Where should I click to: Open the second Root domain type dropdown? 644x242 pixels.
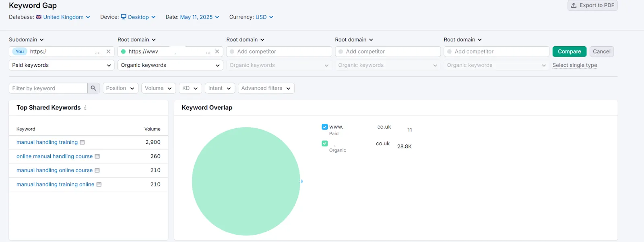tap(136, 39)
